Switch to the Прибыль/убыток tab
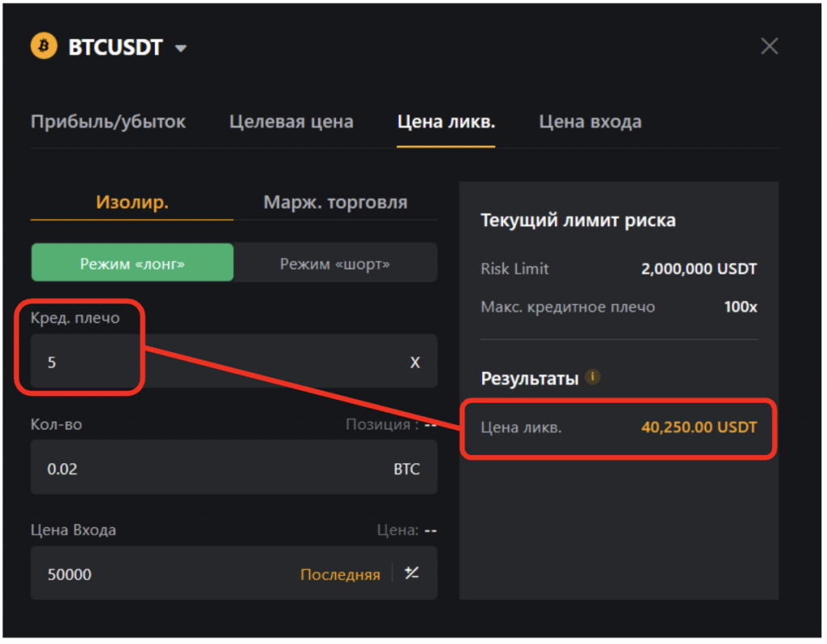This screenshot has height=644, width=827. [108, 122]
